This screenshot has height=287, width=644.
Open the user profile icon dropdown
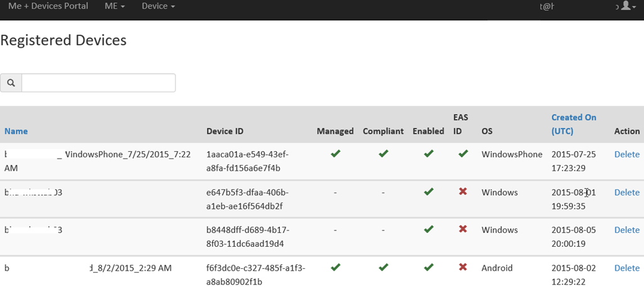(x=626, y=6)
